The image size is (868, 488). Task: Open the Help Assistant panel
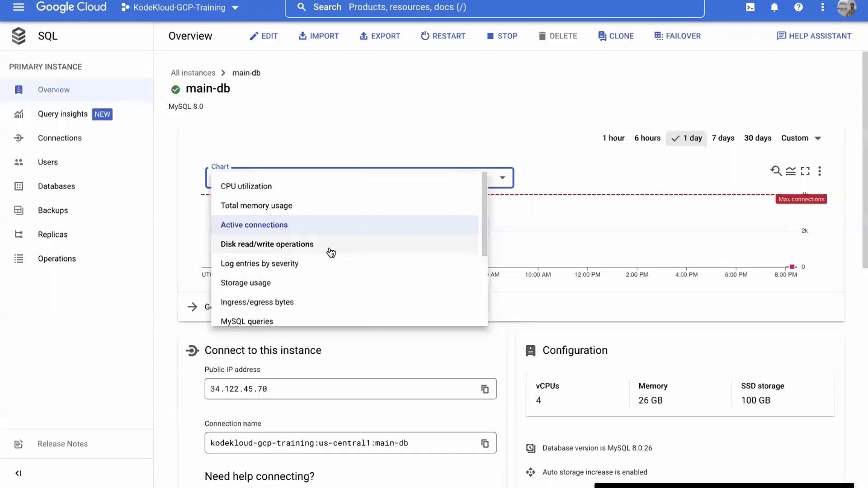(814, 36)
